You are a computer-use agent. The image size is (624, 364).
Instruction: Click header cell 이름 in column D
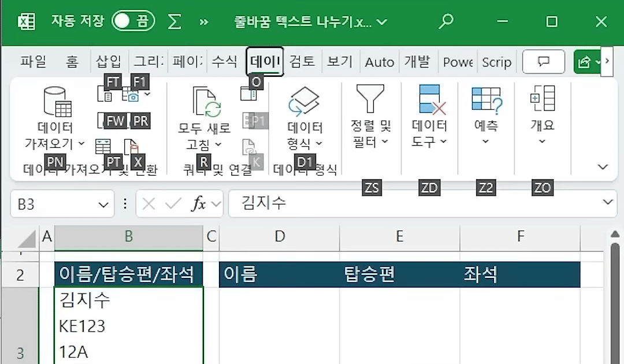click(280, 274)
